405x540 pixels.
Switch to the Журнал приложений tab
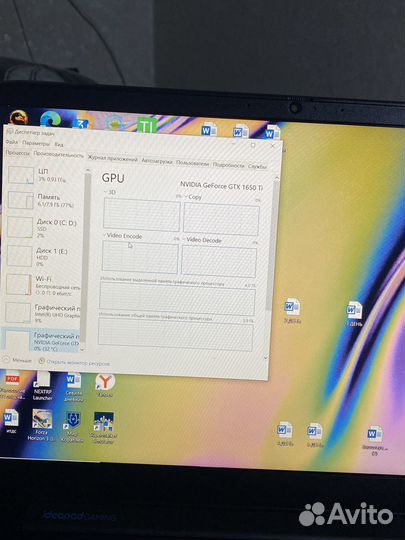coord(113,159)
